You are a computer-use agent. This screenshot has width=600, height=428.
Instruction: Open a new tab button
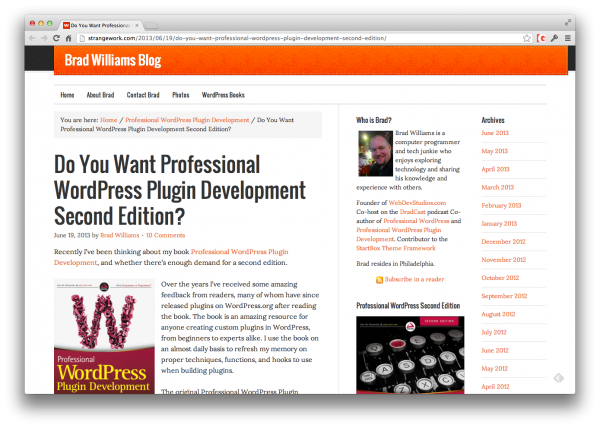[151, 26]
